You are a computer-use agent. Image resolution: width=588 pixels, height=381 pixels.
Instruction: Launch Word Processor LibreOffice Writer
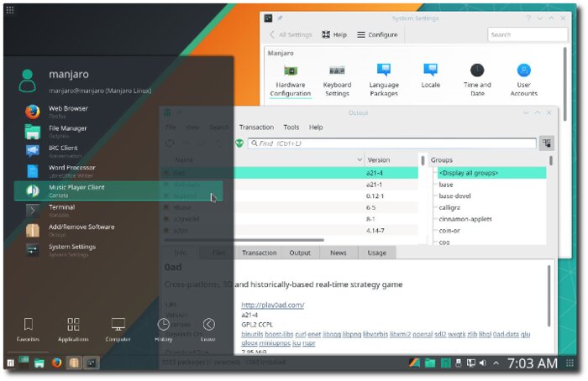[x=118, y=171]
